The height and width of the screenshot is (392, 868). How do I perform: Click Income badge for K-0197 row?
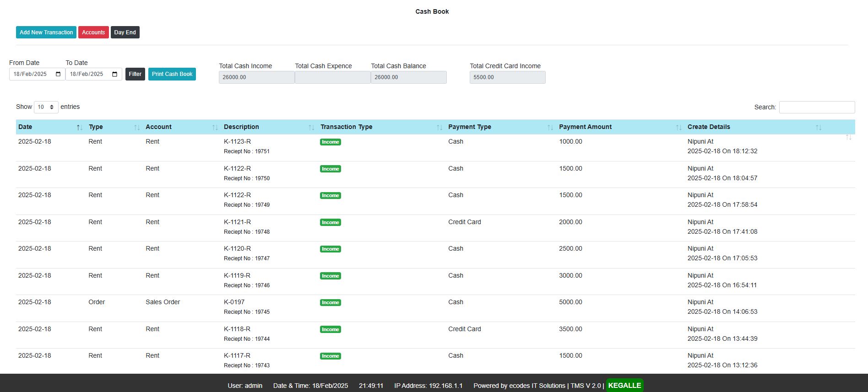(x=331, y=302)
